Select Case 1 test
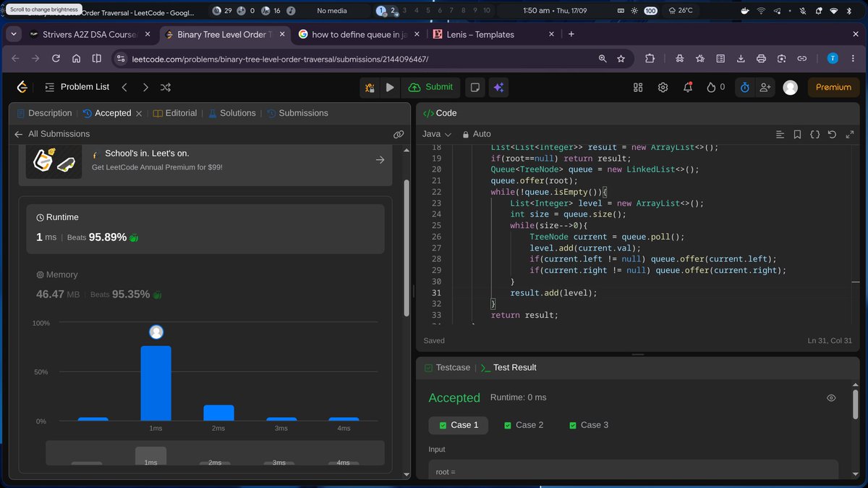The height and width of the screenshot is (488, 868). [x=459, y=425]
